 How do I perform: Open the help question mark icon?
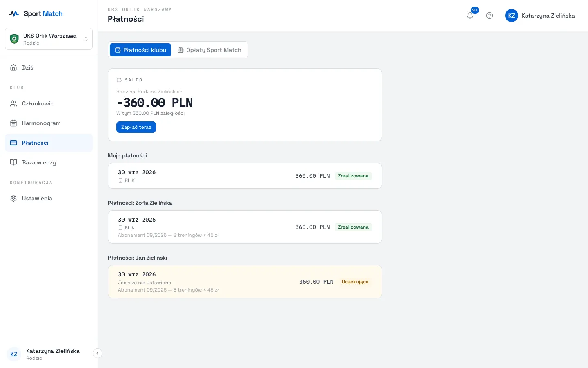(x=490, y=16)
